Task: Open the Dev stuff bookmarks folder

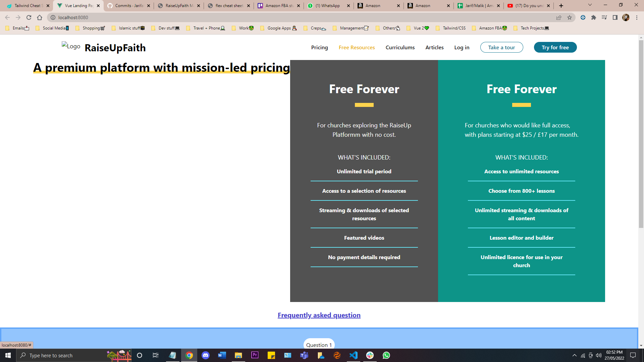Action: [x=166, y=28]
